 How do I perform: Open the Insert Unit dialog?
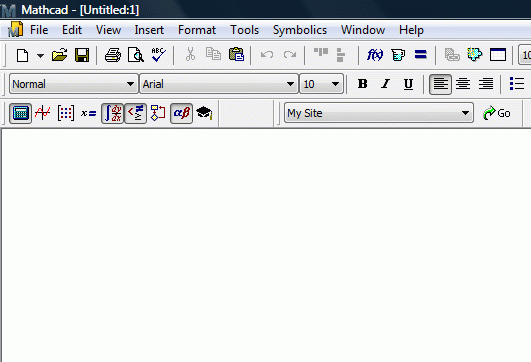point(398,55)
